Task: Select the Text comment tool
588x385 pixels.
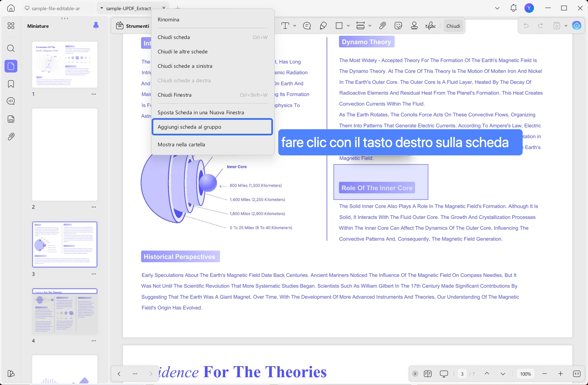Action: coord(285,26)
